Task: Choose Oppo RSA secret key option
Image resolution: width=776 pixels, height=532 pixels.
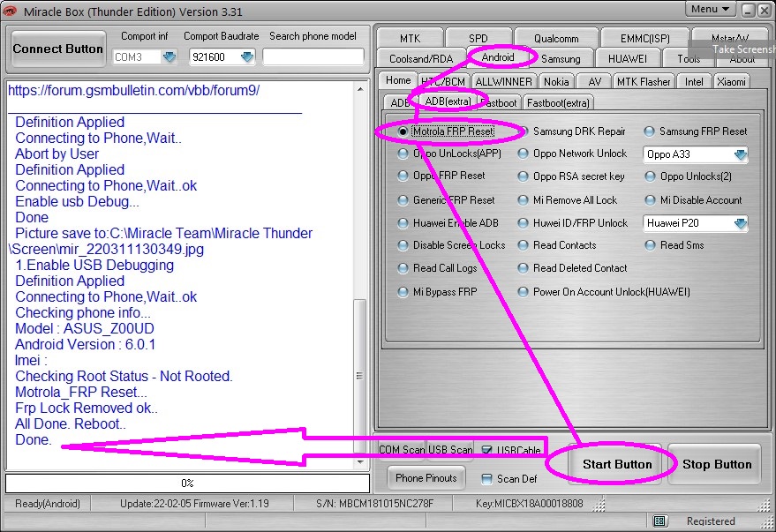Action: 523,176
